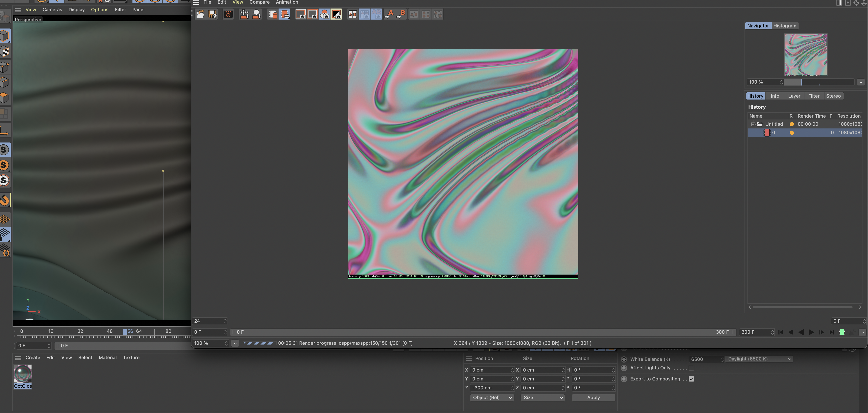Toggle the RGB channels display icon
The image size is (868, 413).
tap(325, 14)
